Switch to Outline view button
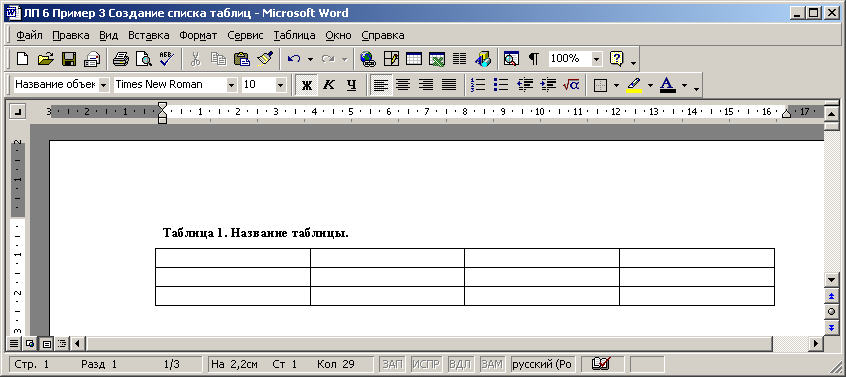Image resolution: width=846 pixels, height=377 pixels. click(x=62, y=343)
